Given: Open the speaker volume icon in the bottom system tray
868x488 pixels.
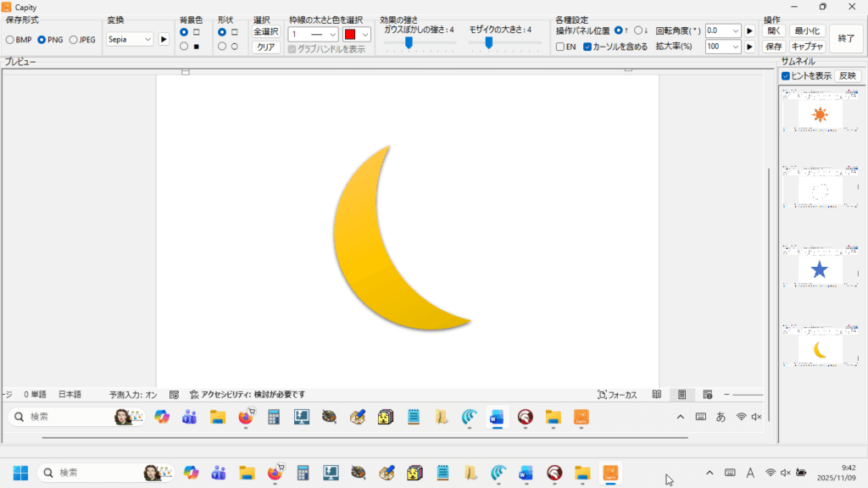Looking at the screenshot, I should pos(785,473).
